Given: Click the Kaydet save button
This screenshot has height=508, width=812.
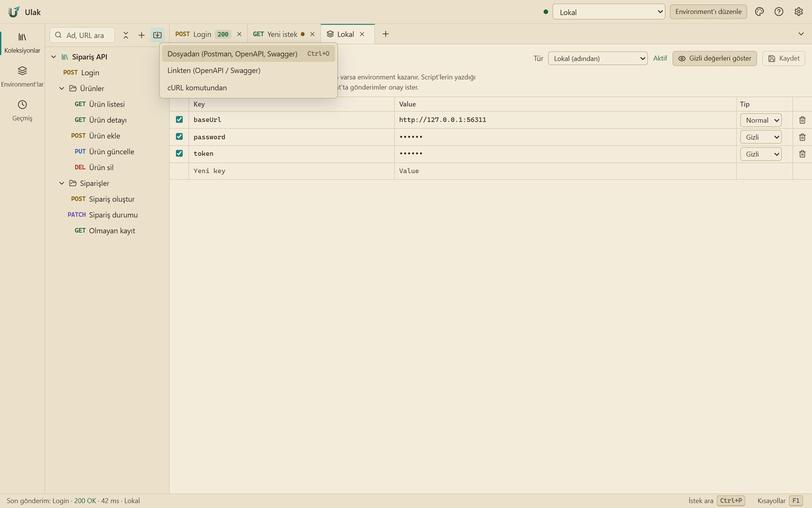Looking at the screenshot, I should pyautogui.click(x=784, y=58).
